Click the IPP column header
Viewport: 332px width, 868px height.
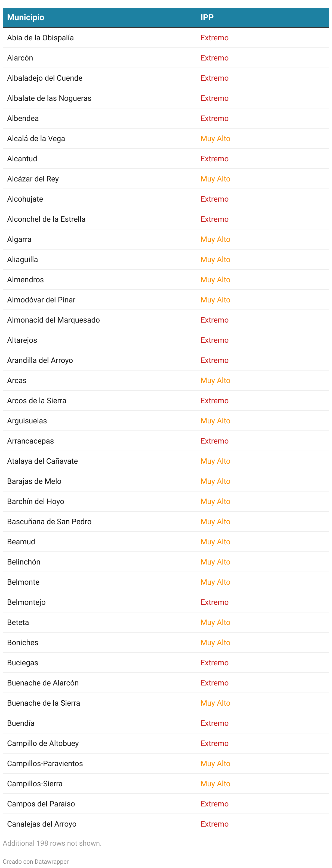point(207,17)
